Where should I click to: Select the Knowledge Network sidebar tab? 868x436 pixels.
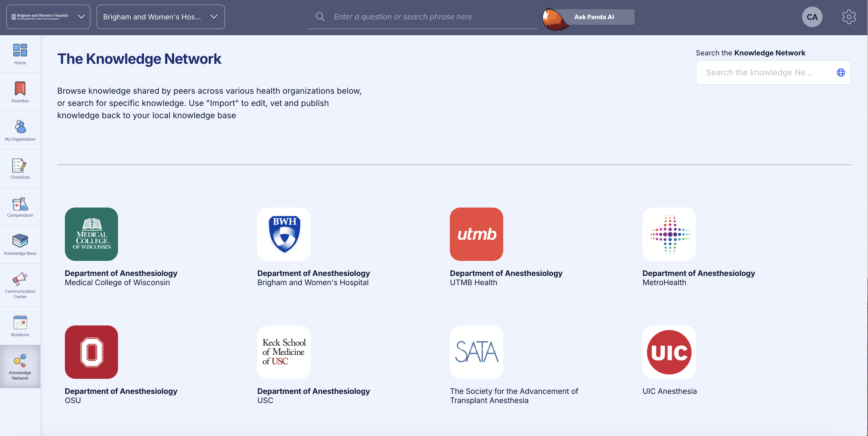coord(20,367)
